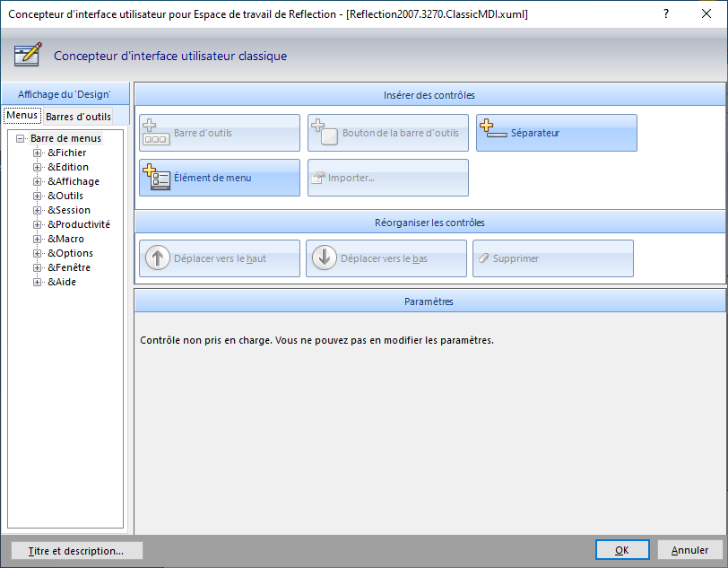This screenshot has height=568, width=728.
Task: Select the &Options tree item
Action: 70,254
